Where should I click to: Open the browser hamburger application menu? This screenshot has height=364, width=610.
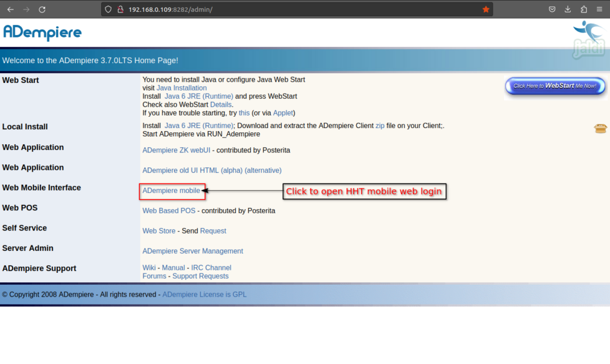point(599,10)
